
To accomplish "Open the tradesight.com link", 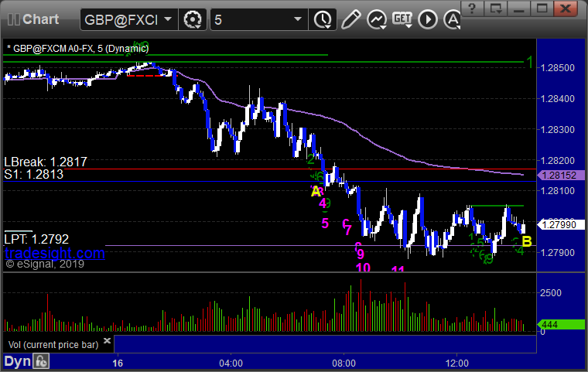I will (55, 253).
